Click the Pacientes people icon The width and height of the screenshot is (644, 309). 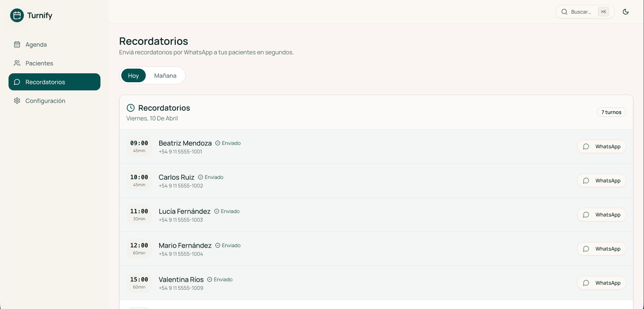pyautogui.click(x=17, y=63)
